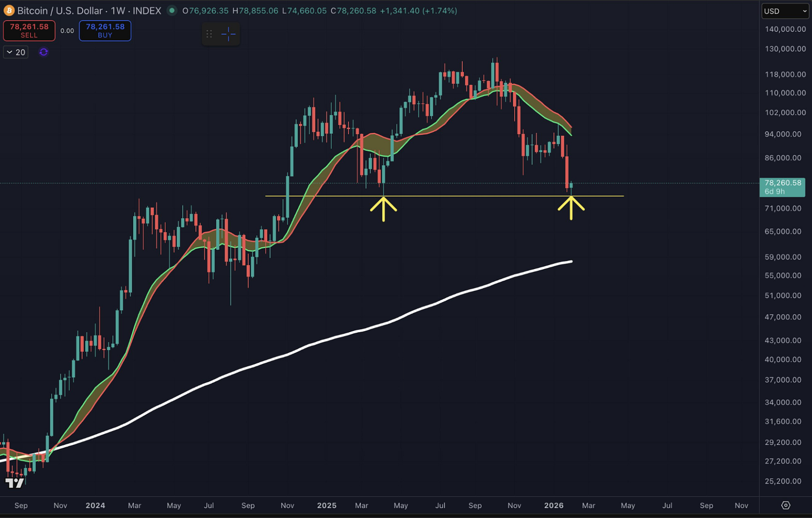Click the green market status dot
Viewport: 812px width, 518px height.
click(172, 11)
